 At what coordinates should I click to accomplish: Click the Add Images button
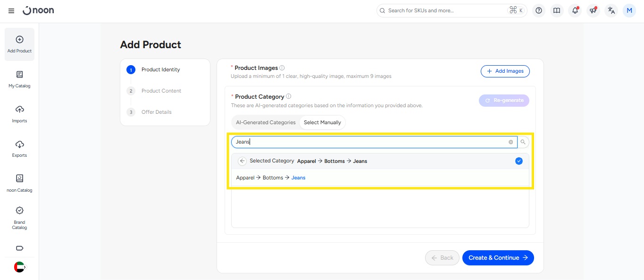pos(505,71)
